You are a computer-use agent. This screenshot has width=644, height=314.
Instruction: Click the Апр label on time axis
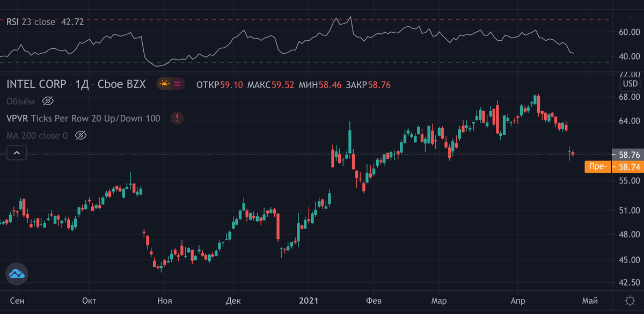pos(517,300)
